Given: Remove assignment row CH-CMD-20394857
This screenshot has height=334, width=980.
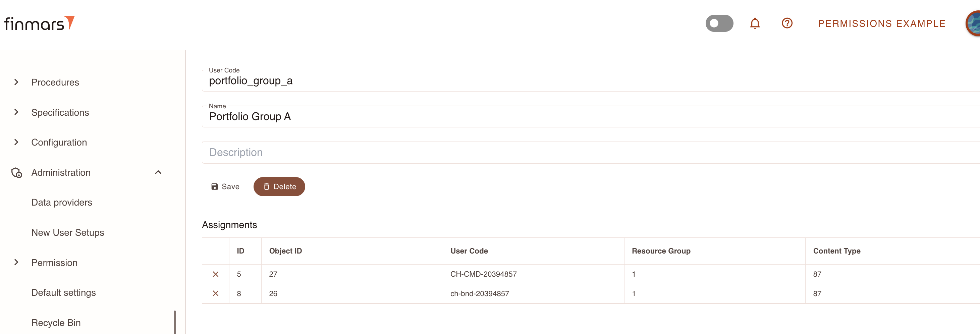Looking at the screenshot, I should coord(215,274).
